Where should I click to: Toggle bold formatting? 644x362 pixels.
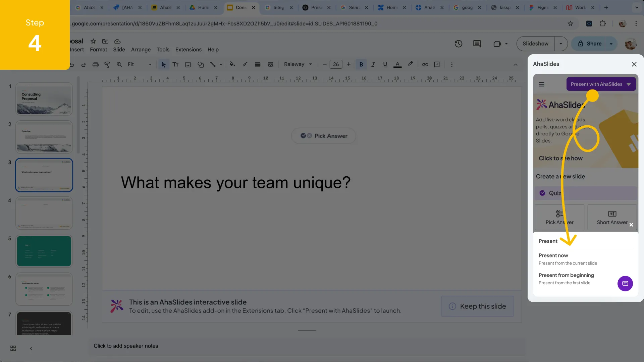pyautogui.click(x=361, y=64)
